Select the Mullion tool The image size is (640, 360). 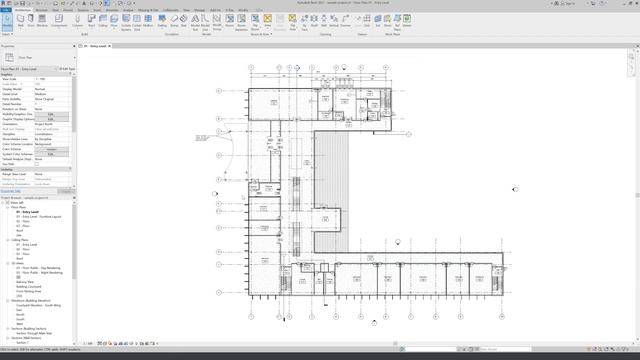pyautogui.click(x=148, y=21)
